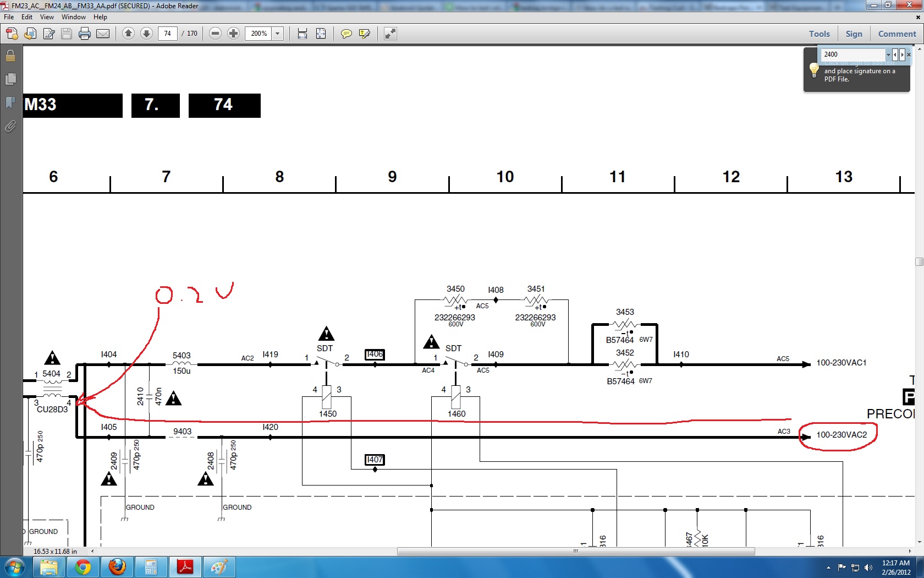
Task: Click the horizontal scrollbar thumb
Action: 576,551
